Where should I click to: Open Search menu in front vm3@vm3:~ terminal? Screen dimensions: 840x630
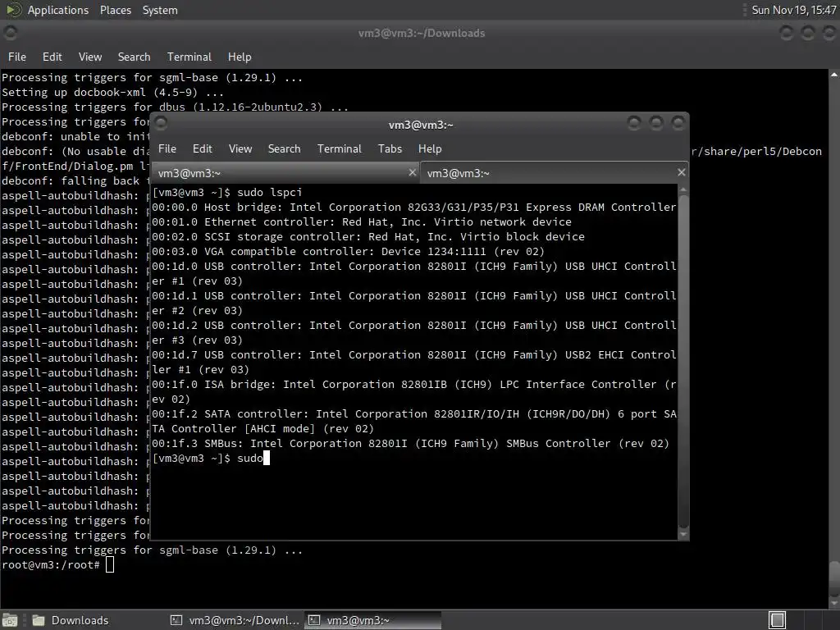coord(284,149)
